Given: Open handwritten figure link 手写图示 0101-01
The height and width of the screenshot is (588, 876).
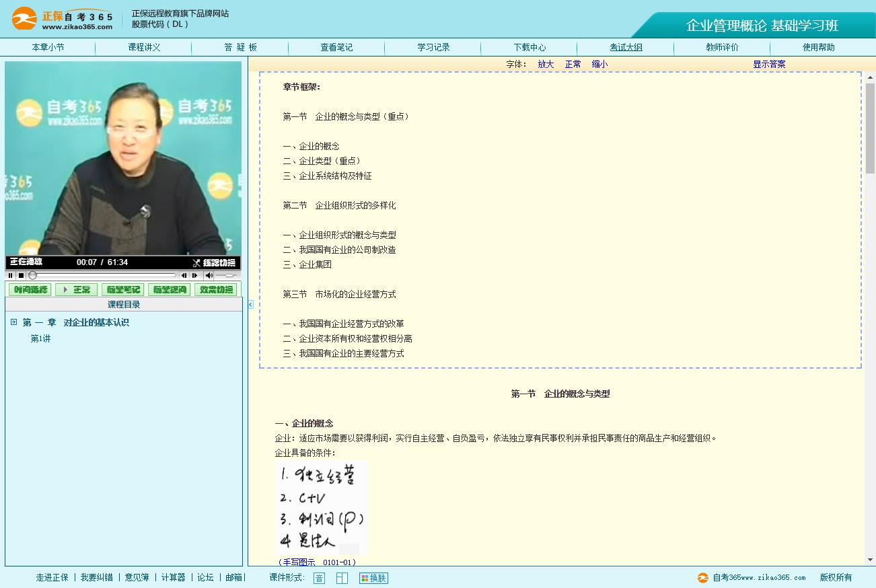Looking at the screenshot, I should pos(316,562).
